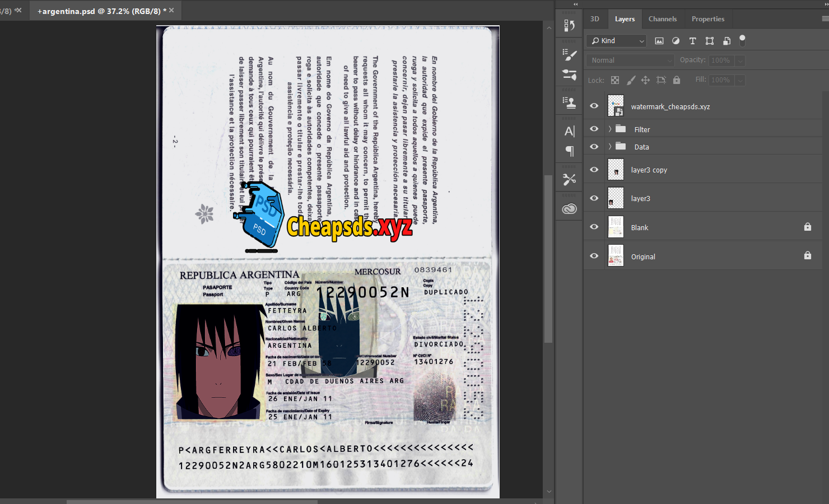Hide the Original layer
This screenshot has height=504, width=829.
click(594, 256)
